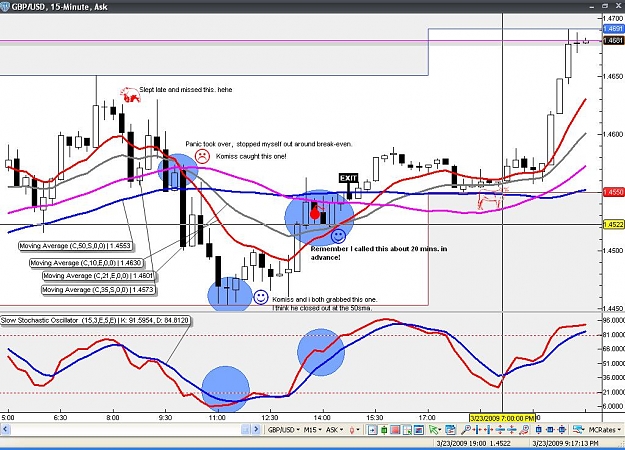Click the first horizontal expand icon
This screenshot has width=625, height=450.
point(477,430)
